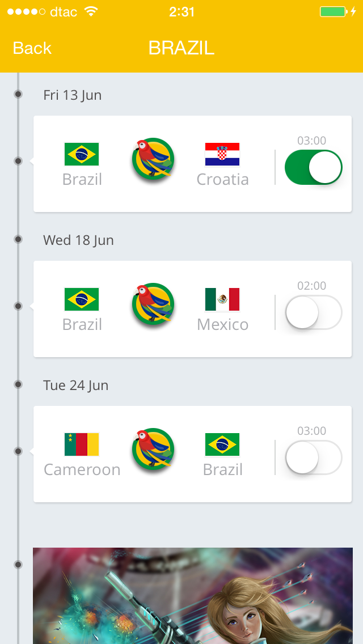This screenshot has width=363, height=644.
Task: Go back using the Back button
Action: point(32,48)
